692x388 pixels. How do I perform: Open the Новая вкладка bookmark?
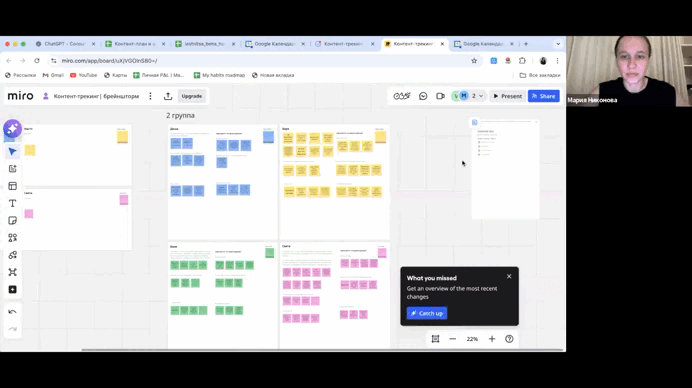click(x=273, y=75)
